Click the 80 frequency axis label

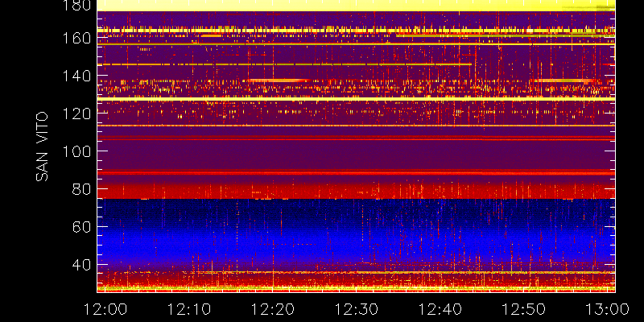coord(81,189)
